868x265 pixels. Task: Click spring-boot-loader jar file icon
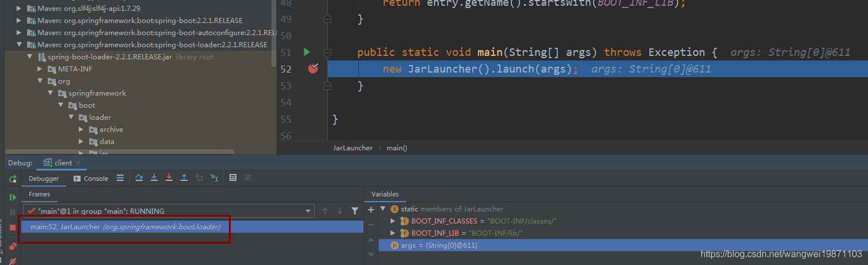click(x=42, y=57)
